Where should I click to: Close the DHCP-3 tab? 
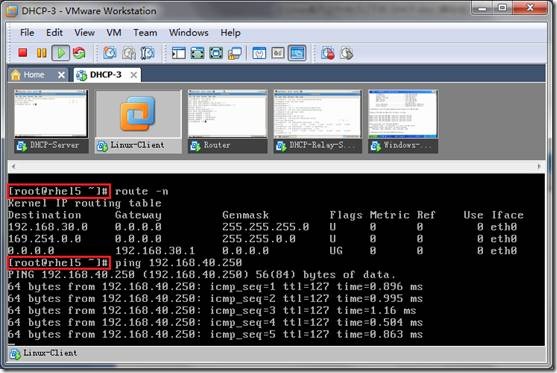point(134,75)
